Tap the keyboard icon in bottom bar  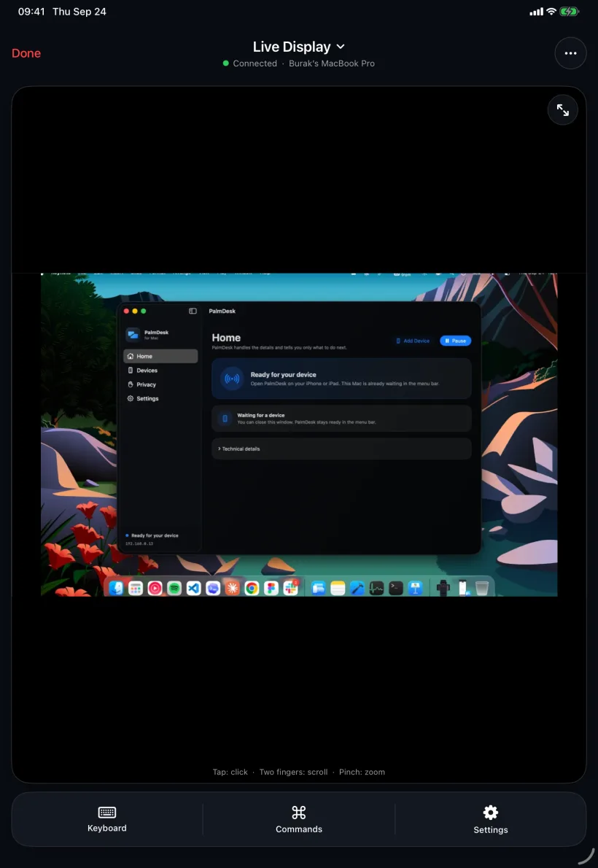107,812
